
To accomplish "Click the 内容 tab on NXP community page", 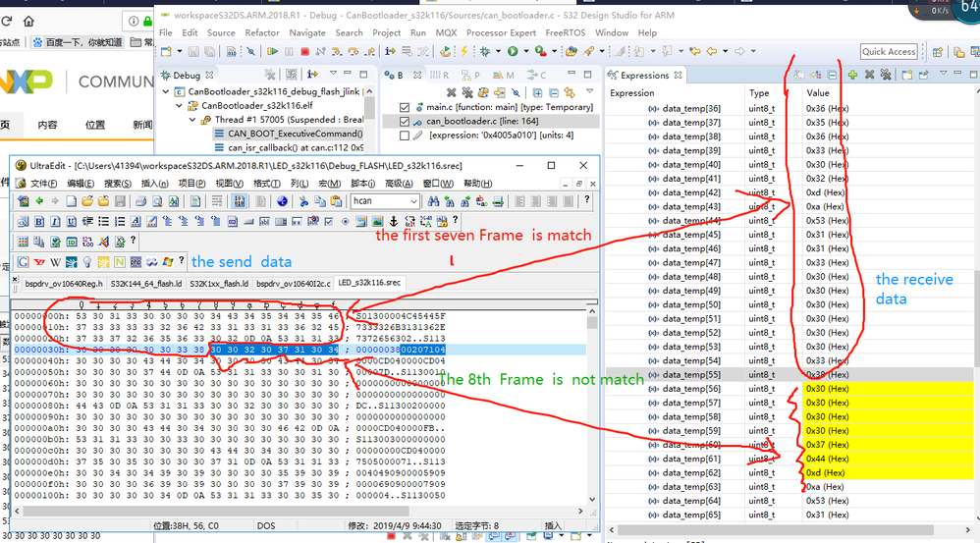I will pyautogui.click(x=47, y=125).
